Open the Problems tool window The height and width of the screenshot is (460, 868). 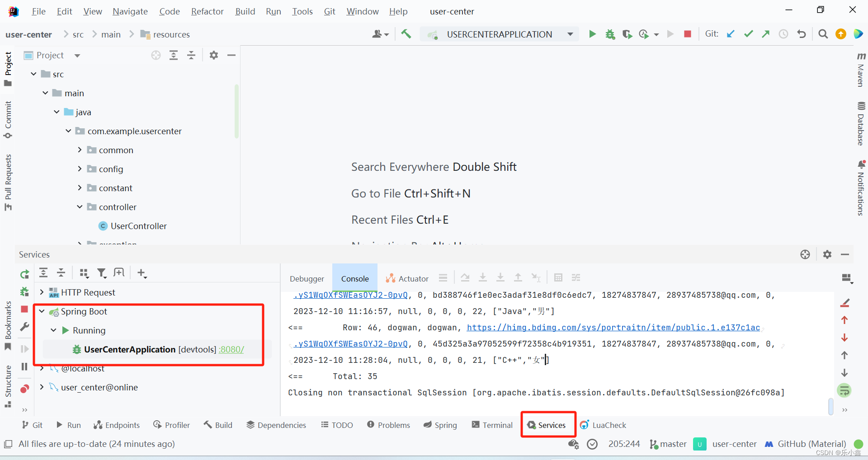pos(389,425)
